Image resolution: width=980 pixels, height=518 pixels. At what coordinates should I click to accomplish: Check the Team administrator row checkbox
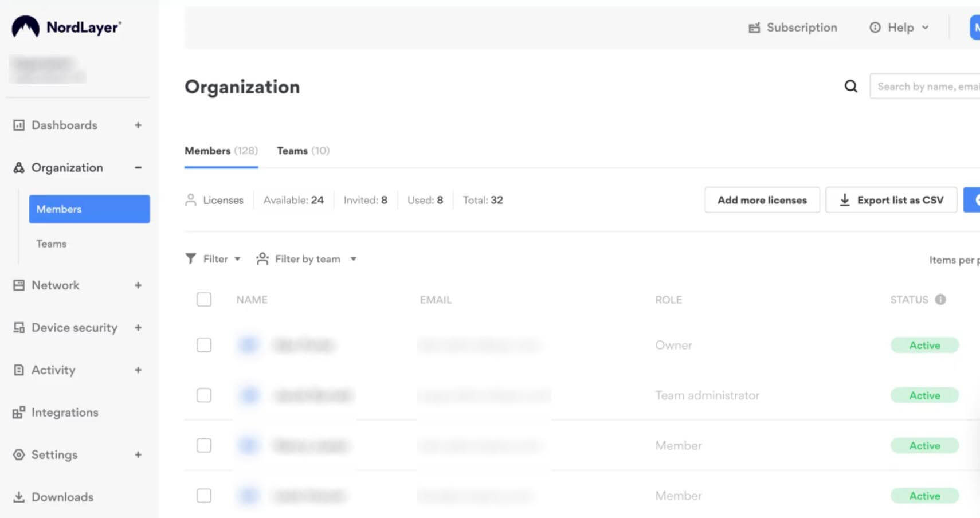click(x=204, y=395)
